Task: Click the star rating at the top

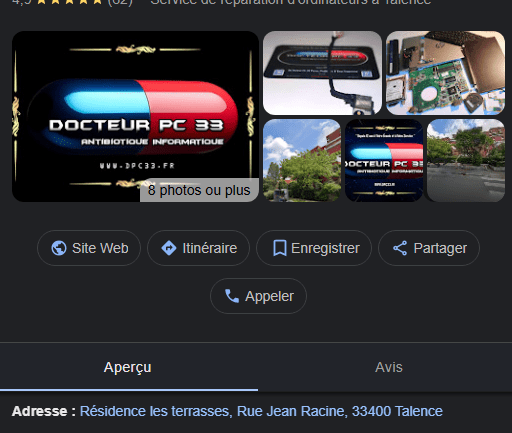Action: pyautogui.click(x=69, y=2)
